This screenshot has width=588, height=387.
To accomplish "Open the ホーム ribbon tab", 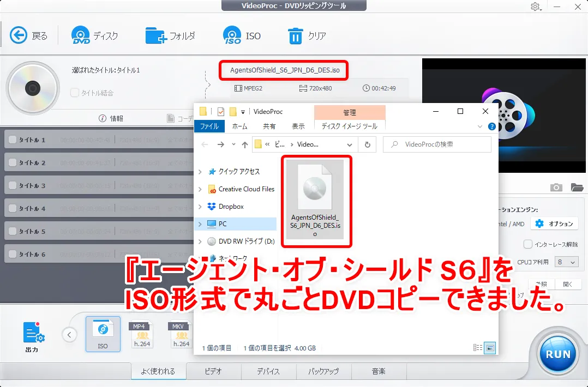I will click(239, 126).
